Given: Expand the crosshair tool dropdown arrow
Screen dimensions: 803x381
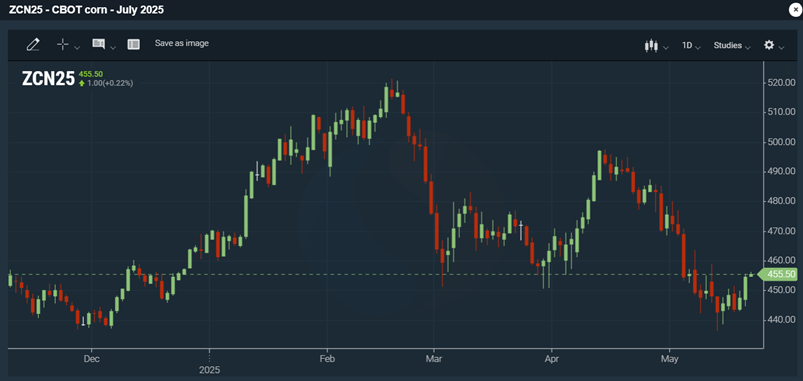Looking at the screenshot, I should [77, 47].
